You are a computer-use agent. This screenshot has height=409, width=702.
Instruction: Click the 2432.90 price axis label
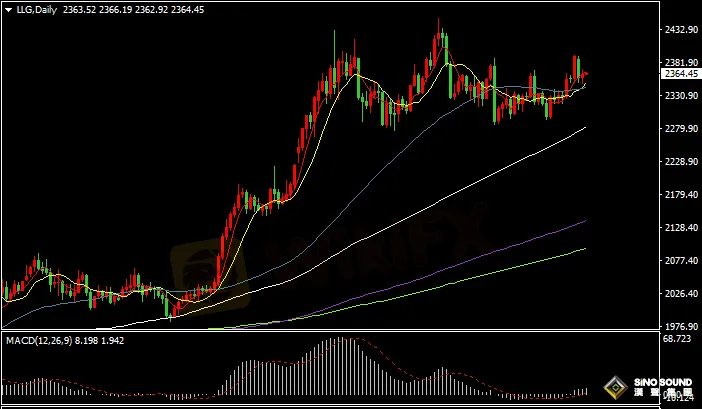coord(680,30)
